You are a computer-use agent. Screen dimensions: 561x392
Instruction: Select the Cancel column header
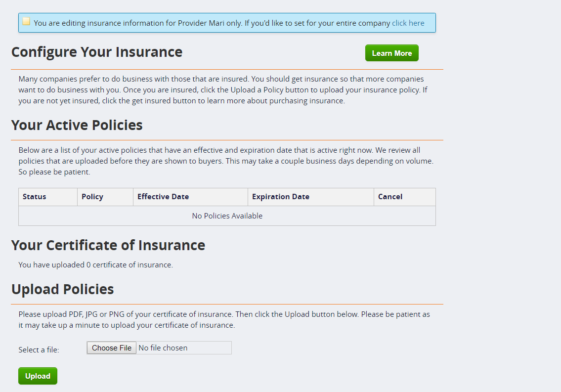(405, 197)
